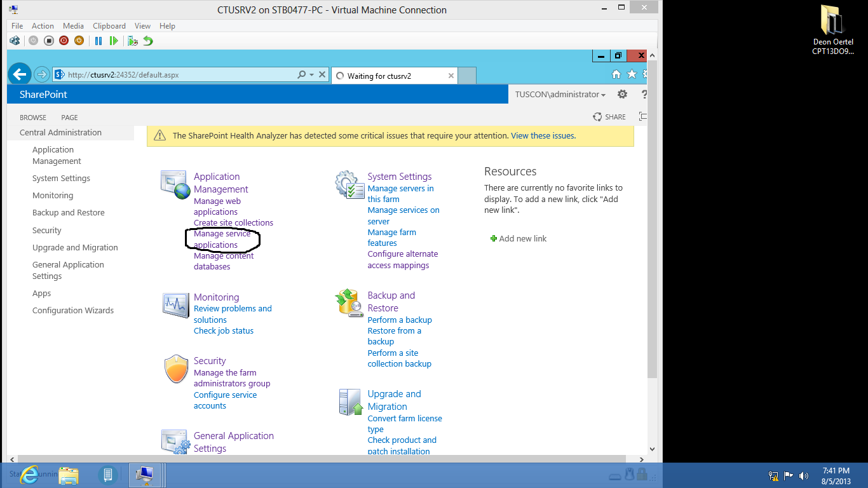Screen dimensions: 868x488
Task: Open the browser Home icon
Action: 616,74
